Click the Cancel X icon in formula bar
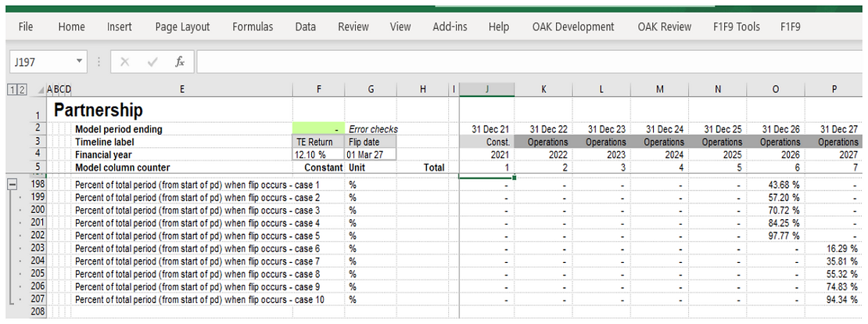The image size is (868, 324). click(124, 62)
